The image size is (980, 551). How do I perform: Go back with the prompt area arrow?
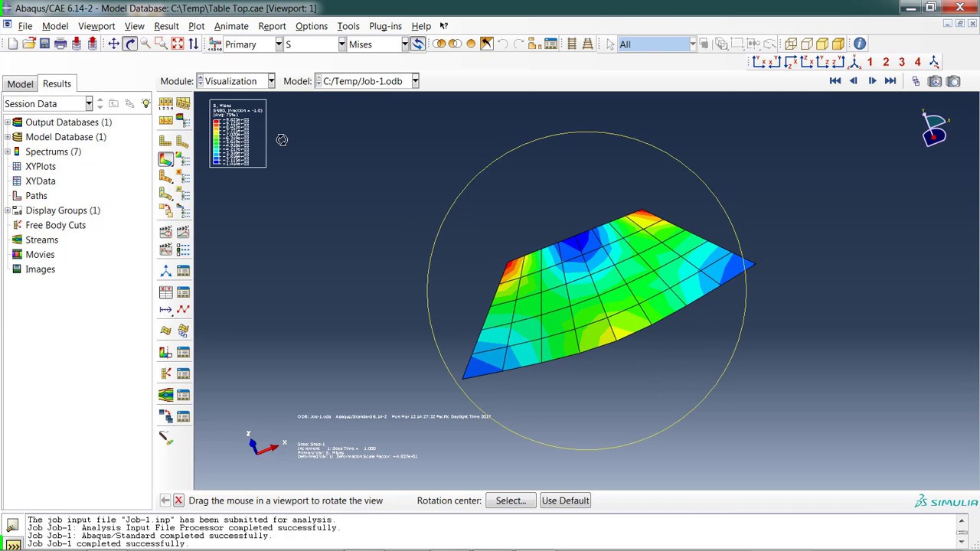point(165,500)
